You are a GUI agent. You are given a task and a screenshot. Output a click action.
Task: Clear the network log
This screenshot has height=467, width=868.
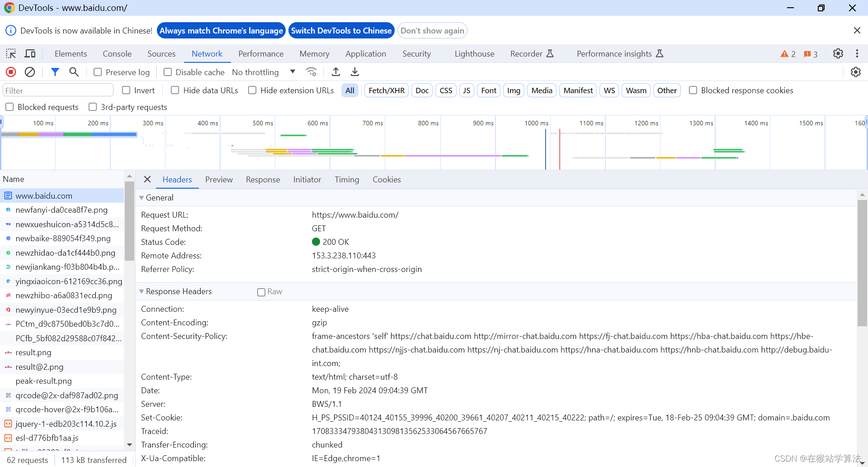[30, 72]
